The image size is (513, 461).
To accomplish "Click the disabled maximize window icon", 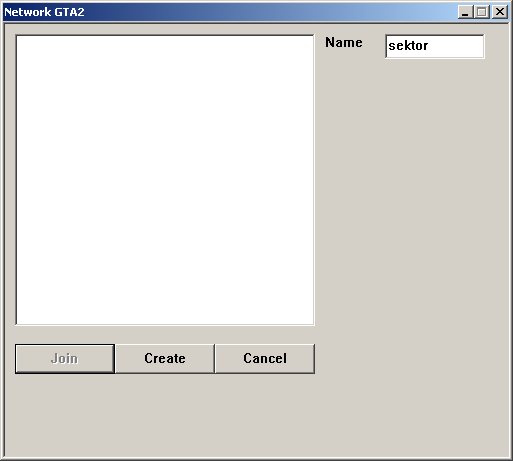I will (482, 12).
